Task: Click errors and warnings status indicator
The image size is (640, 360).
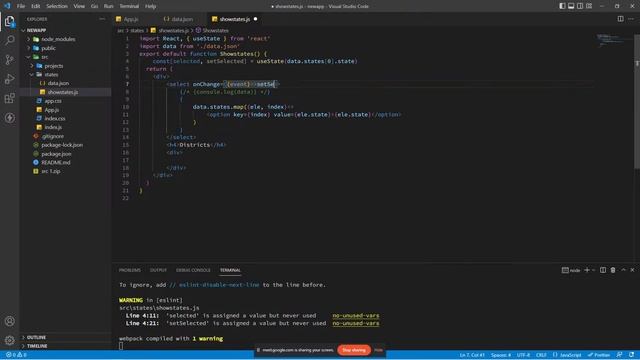Action: (x=16, y=355)
